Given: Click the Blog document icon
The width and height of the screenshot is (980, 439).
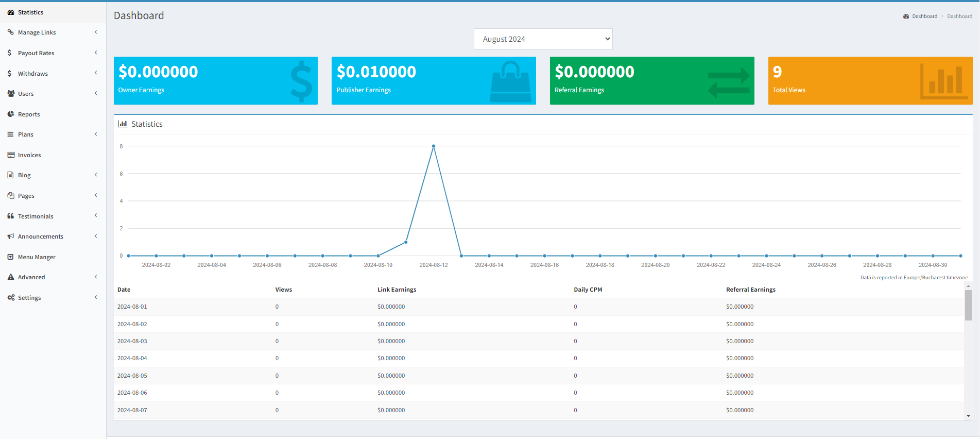Looking at the screenshot, I should (10, 175).
